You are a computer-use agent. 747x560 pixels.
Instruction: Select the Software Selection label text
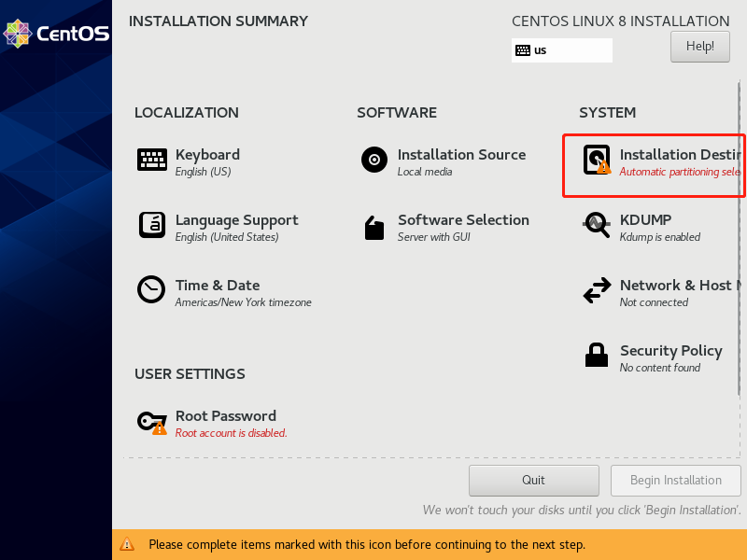[x=463, y=220]
